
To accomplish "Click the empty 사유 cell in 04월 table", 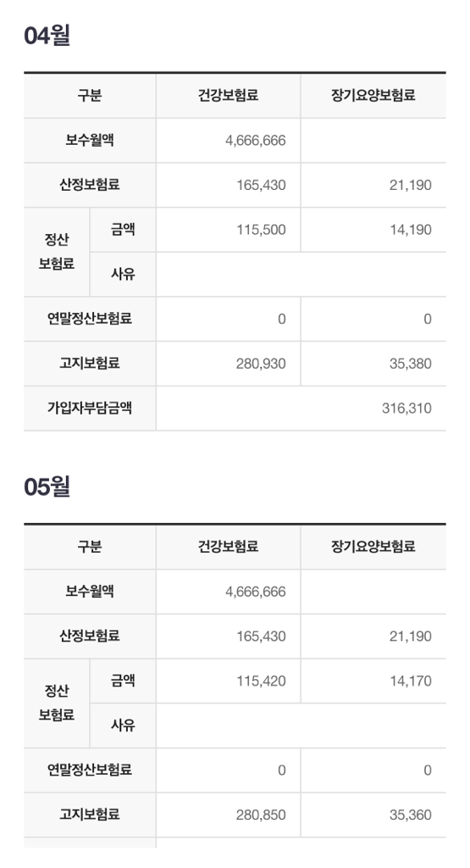I will click(301, 275).
